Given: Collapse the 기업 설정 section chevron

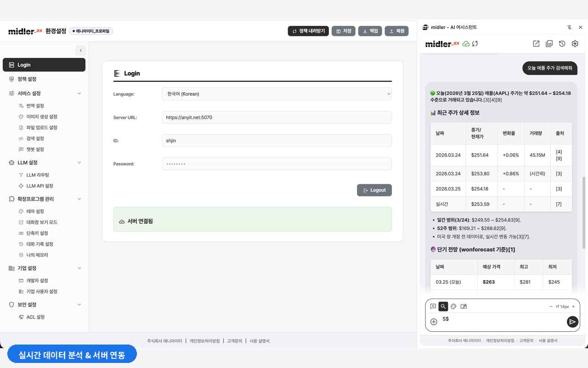Looking at the screenshot, I should pyautogui.click(x=79, y=268).
